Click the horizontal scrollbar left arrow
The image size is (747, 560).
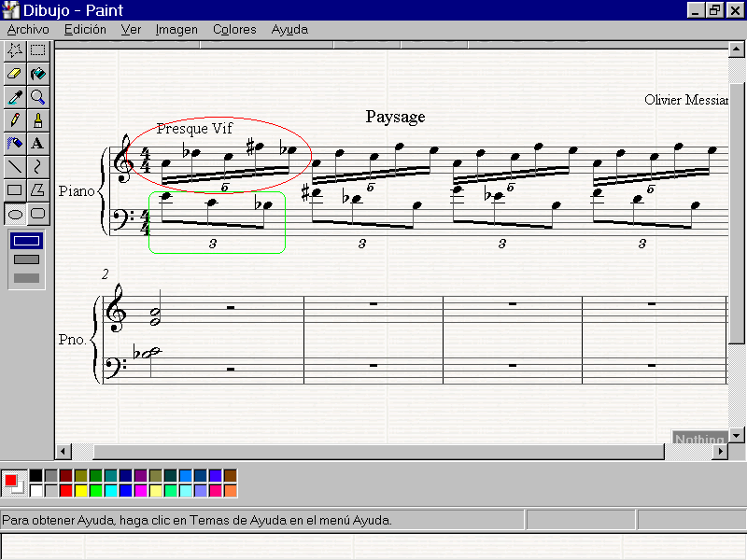pos(63,452)
